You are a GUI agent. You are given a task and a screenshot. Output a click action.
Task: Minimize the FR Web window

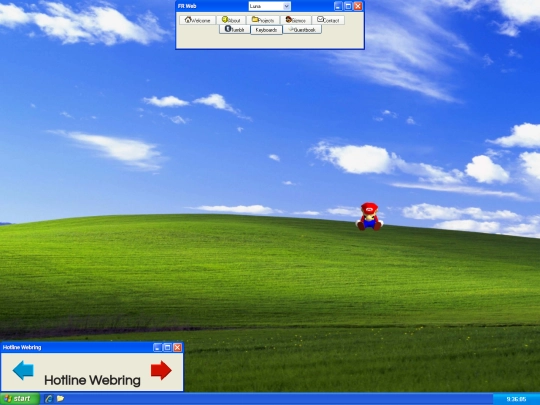point(339,6)
